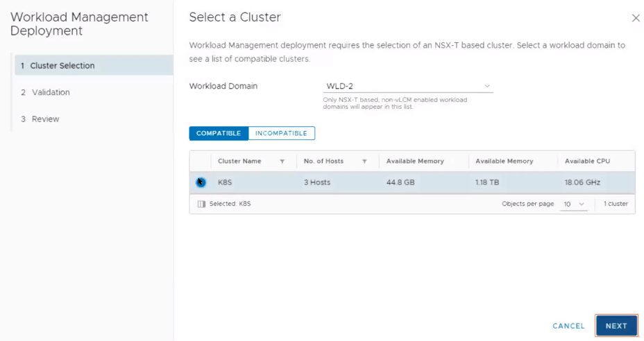The image size is (644, 341).
Task: Click the K8S cluster name cell
Action: pyautogui.click(x=225, y=183)
